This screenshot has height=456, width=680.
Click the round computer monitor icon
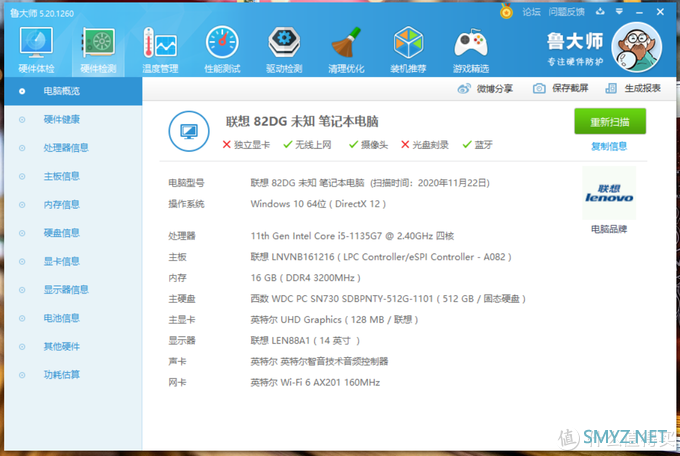click(x=189, y=131)
